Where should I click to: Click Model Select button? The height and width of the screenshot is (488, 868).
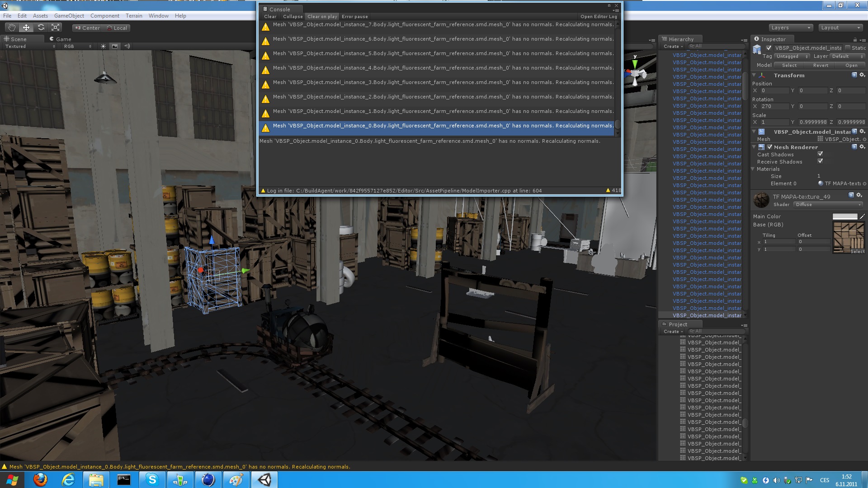coord(789,65)
